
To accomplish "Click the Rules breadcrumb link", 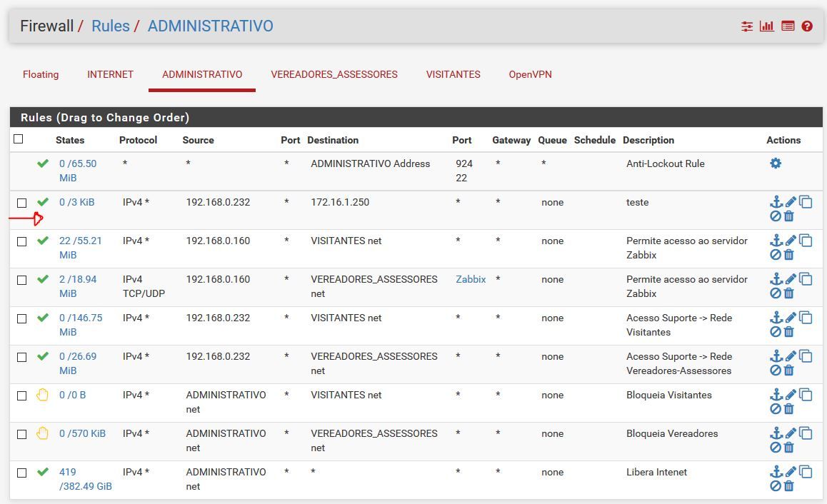I will tap(111, 26).
